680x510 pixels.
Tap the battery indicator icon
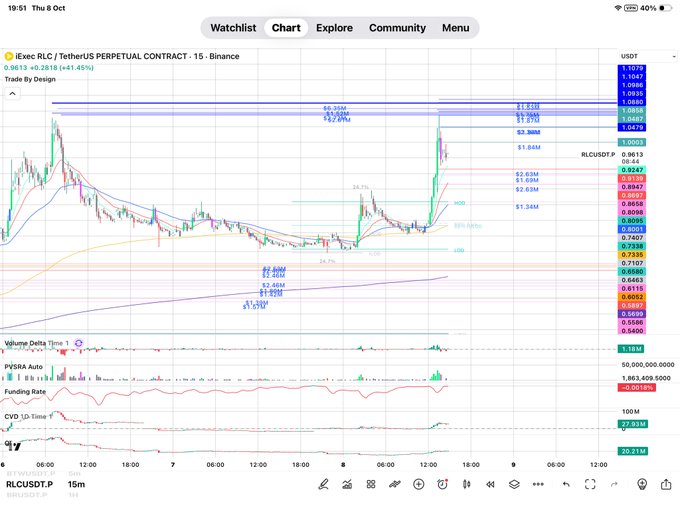pyautogui.click(x=665, y=8)
